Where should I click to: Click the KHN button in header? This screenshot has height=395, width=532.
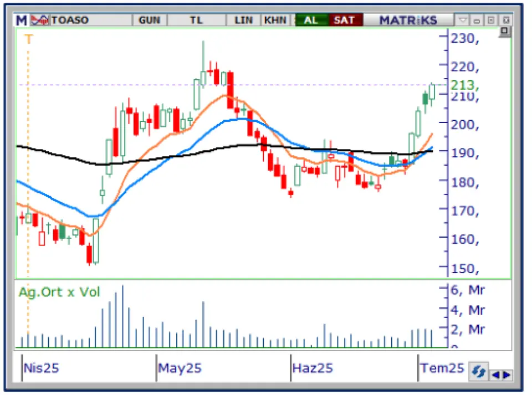(x=275, y=20)
